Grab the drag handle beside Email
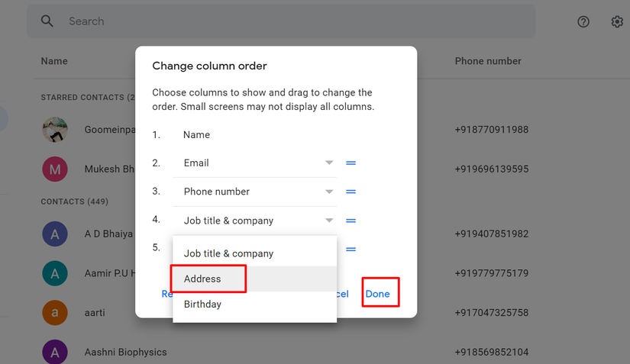Screen dimensions: 630x364 [x=351, y=163]
